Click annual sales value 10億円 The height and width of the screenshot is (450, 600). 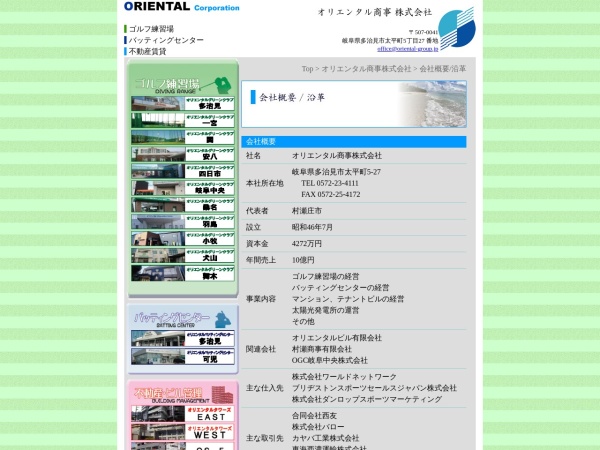tap(303, 260)
